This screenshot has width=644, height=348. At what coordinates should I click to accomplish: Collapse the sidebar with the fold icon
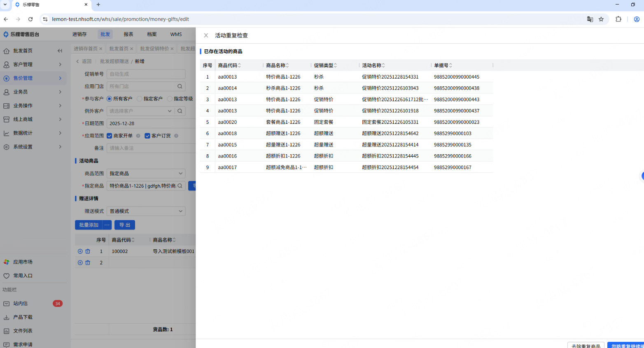pyautogui.click(x=60, y=51)
